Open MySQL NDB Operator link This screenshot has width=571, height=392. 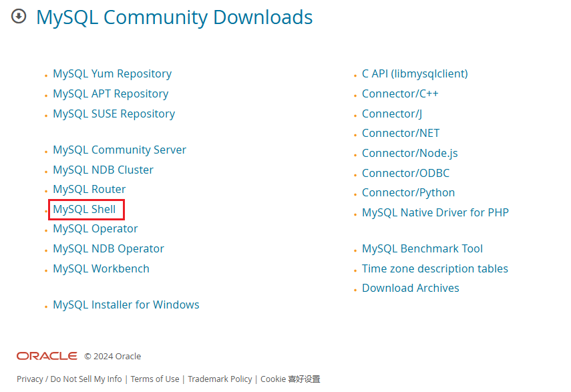[x=108, y=249]
